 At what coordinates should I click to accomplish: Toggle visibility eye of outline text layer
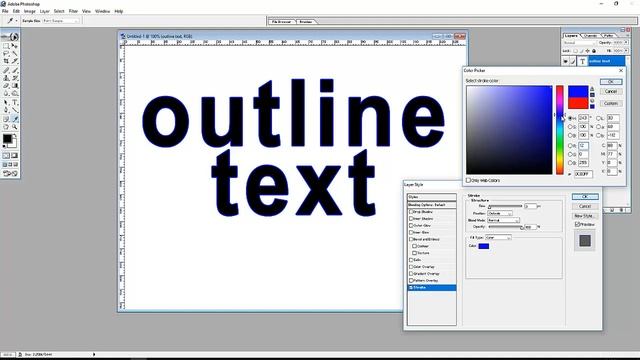(x=566, y=61)
